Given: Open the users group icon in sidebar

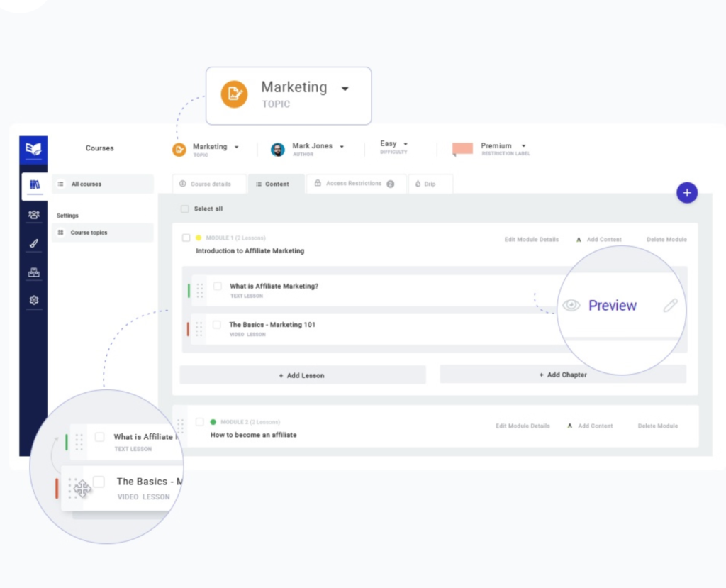Looking at the screenshot, I should pyautogui.click(x=34, y=214).
